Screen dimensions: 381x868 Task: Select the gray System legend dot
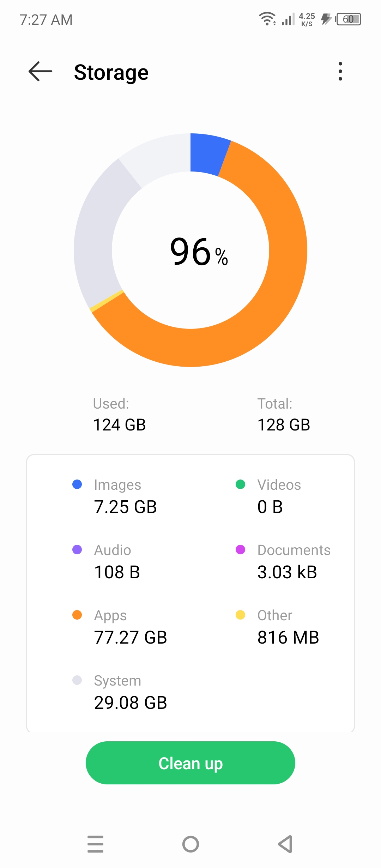tap(77, 680)
